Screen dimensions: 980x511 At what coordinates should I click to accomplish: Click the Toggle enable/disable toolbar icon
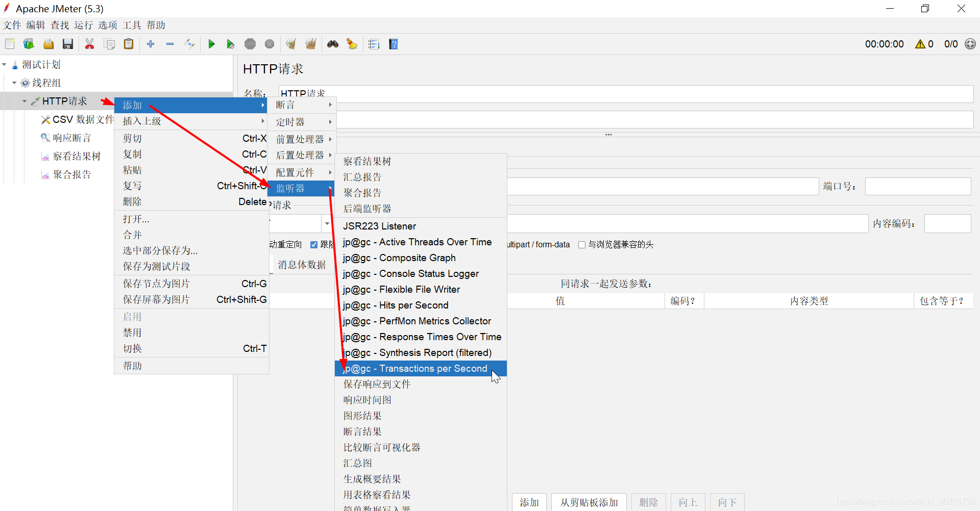(x=189, y=44)
